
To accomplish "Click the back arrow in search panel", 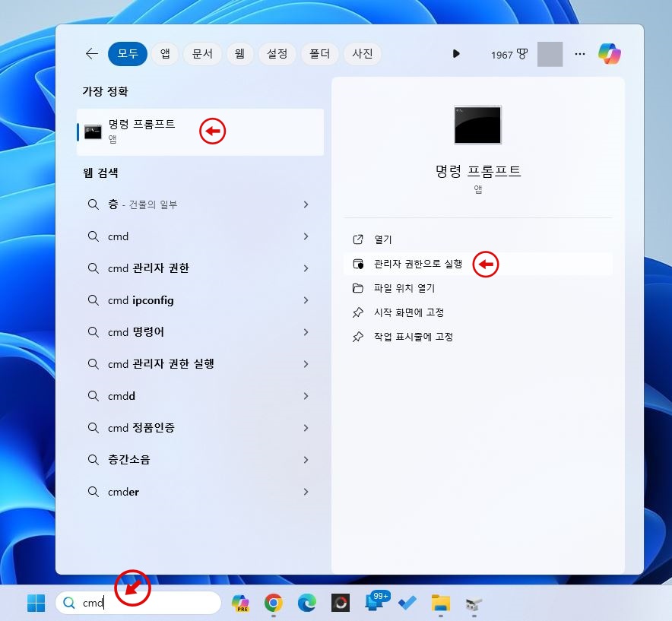I will (92, 53).
